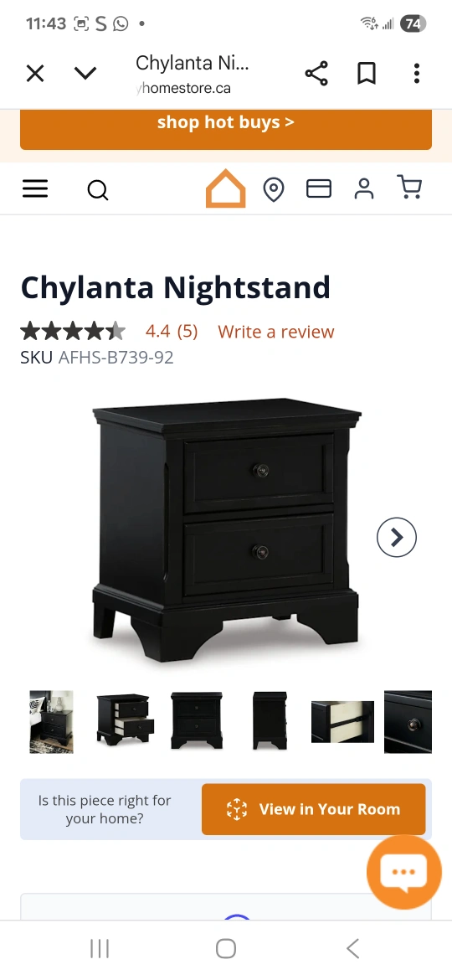View the shopping cart

(x=409, y=188)
